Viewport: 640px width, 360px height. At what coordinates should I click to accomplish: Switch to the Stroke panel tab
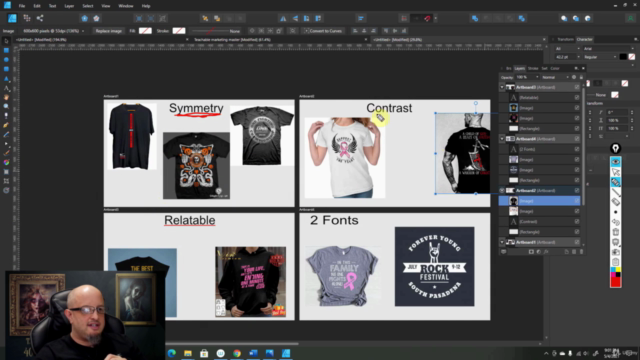click(533, 69)
